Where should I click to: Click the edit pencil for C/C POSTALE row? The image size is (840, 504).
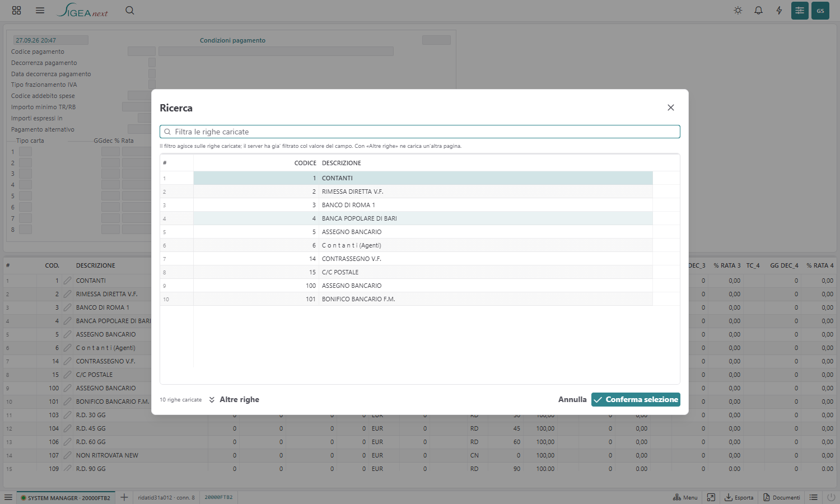[x=67, y=375]
